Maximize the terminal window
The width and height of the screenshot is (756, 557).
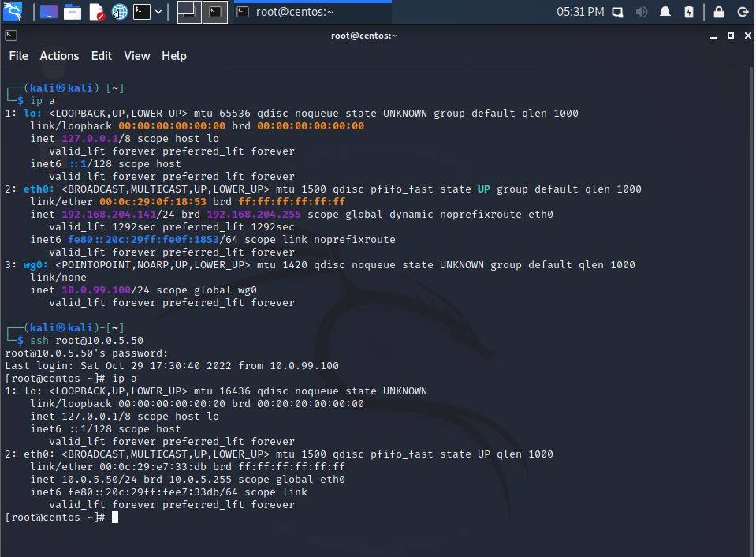click(731, 36)
